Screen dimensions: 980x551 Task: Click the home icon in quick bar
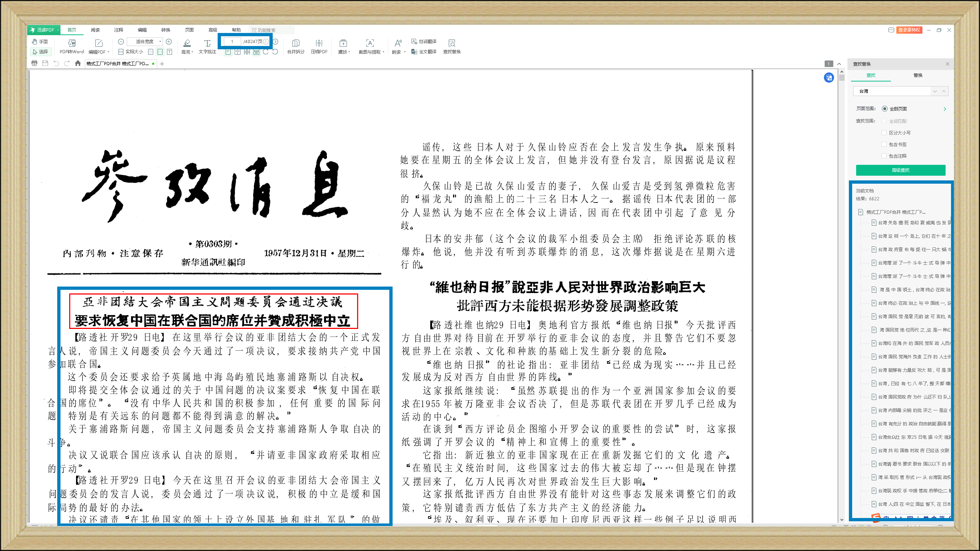click(x=78, y=63)
